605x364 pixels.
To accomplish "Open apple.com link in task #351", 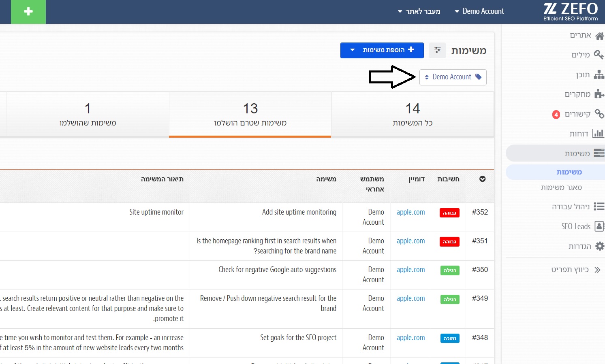I will (411, 241).
